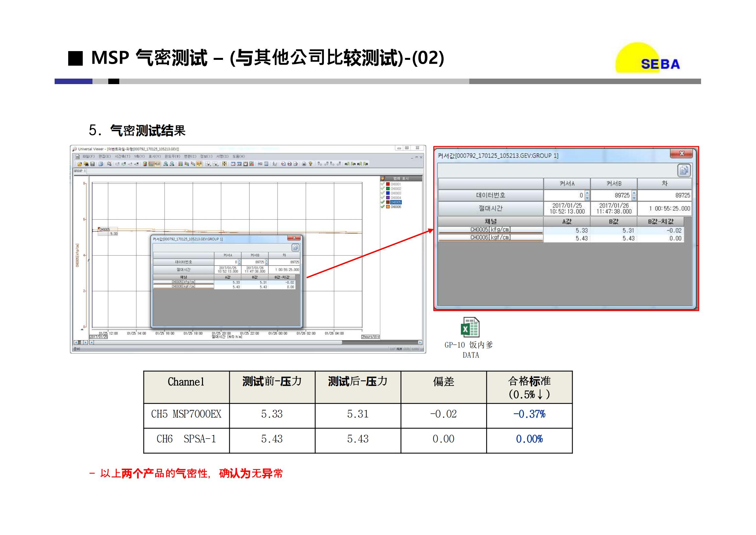This screenshot has width=756, height=535.
Task: Click the 커서B column header in enlarged dialog
Action: [614, 183]
